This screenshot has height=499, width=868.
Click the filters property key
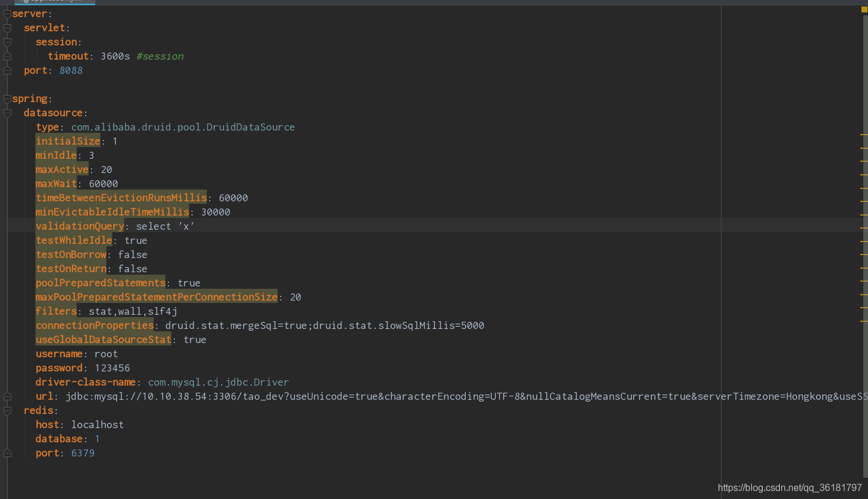click(x=56, y=311)
